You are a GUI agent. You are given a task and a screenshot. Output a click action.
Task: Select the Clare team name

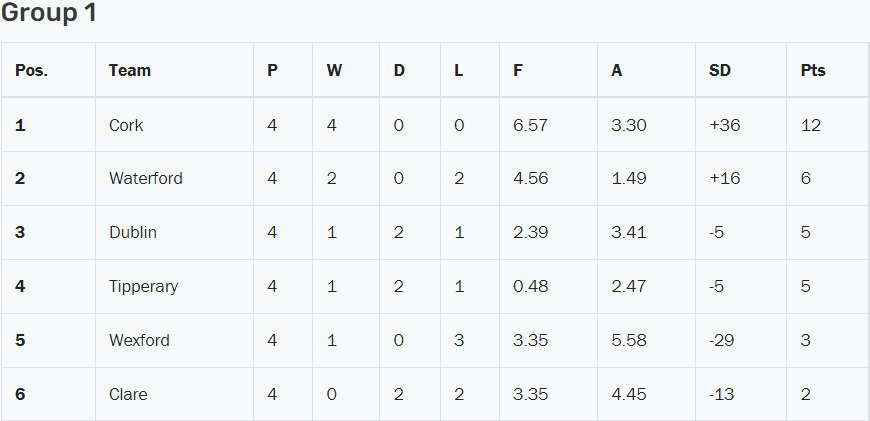click(x=128, y=394)
